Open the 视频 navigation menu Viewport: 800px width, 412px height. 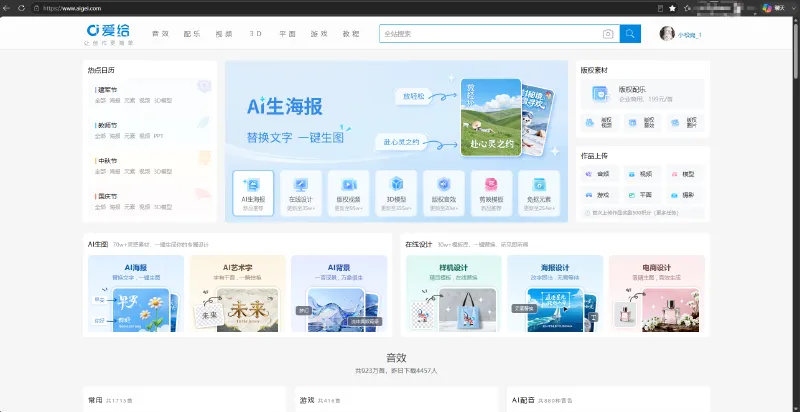(x=223, y=34)
